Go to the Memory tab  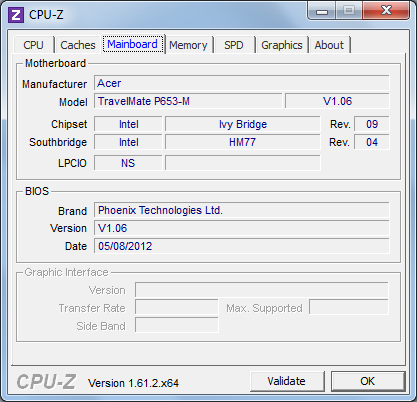click(x=188, y=45)
